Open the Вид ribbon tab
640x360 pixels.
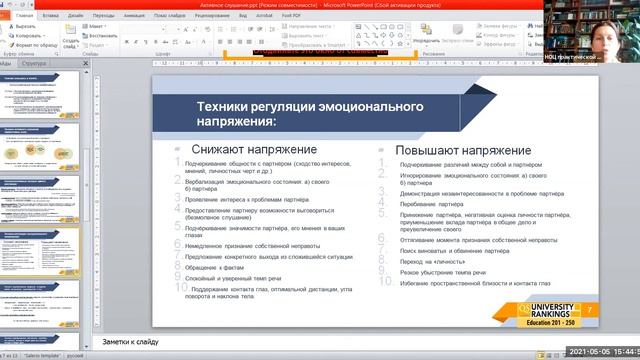click(x=243, y=16)
